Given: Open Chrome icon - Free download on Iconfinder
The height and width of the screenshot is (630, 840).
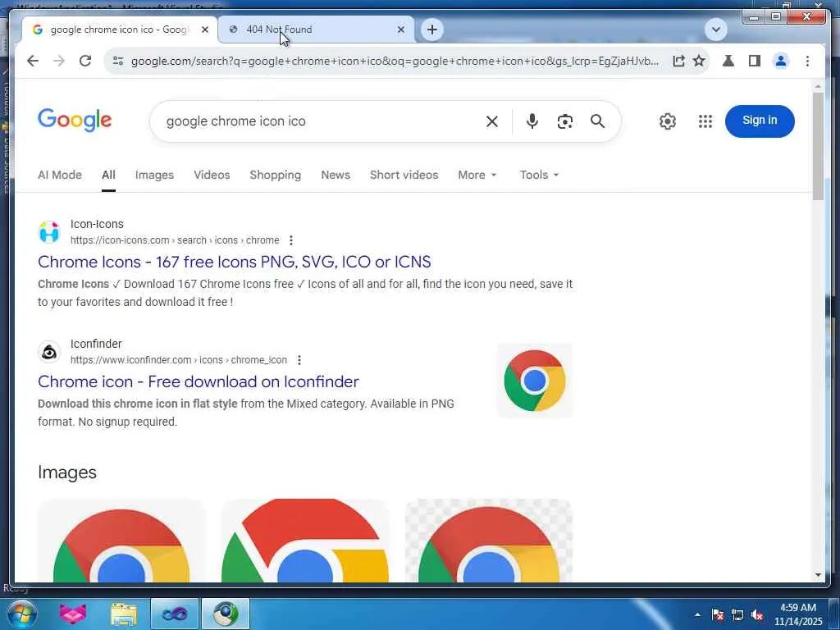Looking at the screenshot, I should click(199, 382).
